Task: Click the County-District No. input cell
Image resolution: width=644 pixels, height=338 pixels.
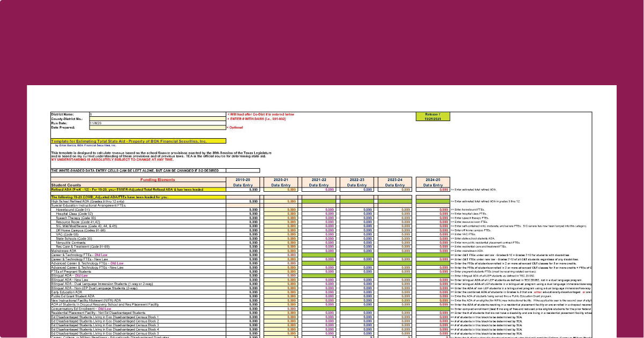Action: click(158, 118)
